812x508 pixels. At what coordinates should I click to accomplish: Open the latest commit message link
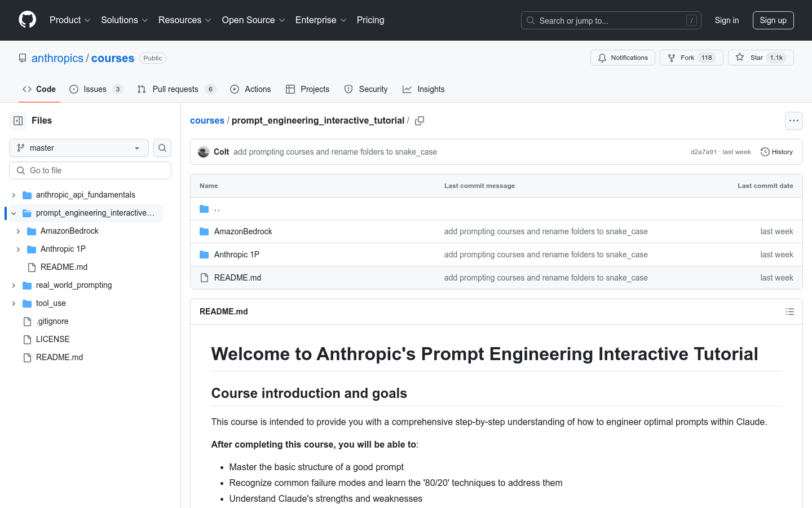(x=335, y=152)
